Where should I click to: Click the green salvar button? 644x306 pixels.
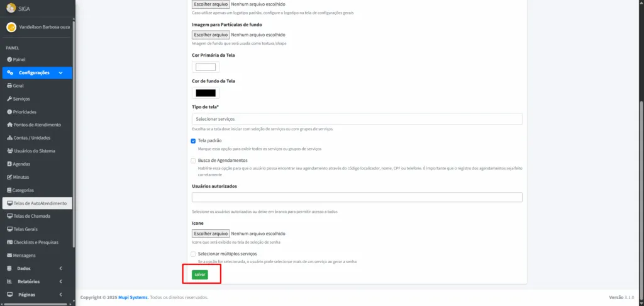(x=200, y=275)
